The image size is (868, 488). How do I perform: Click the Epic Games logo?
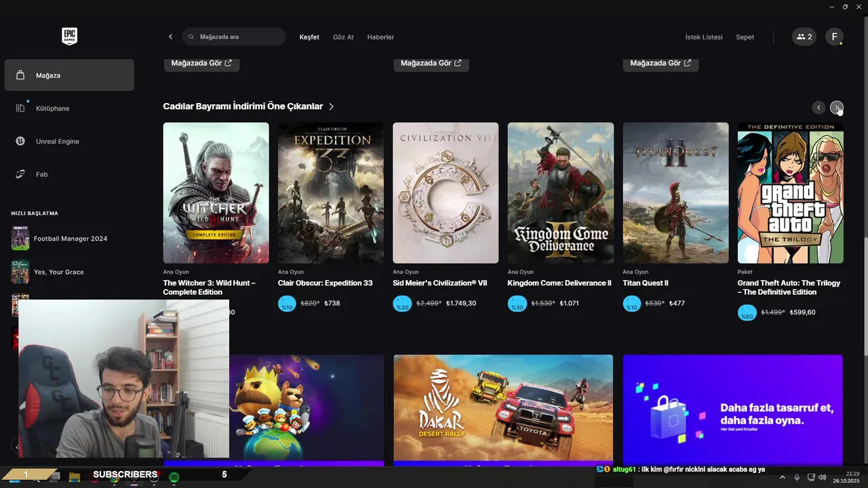[69, 37]
